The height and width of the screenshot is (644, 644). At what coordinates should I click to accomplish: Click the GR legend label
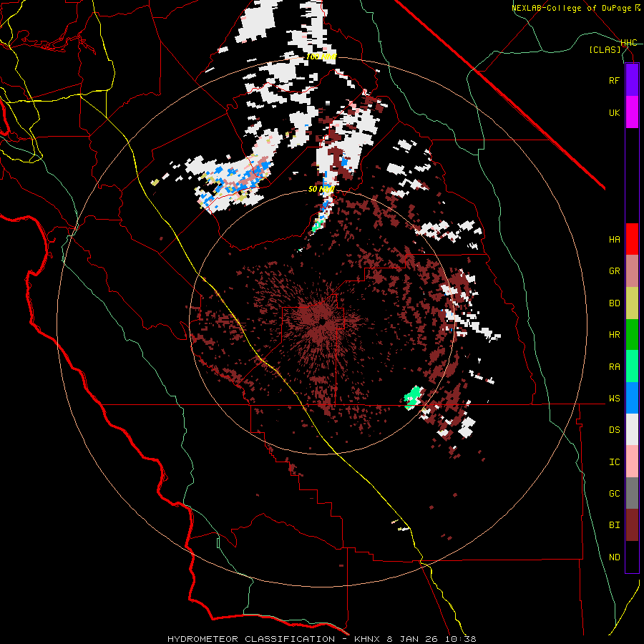[x=614, y=271]
